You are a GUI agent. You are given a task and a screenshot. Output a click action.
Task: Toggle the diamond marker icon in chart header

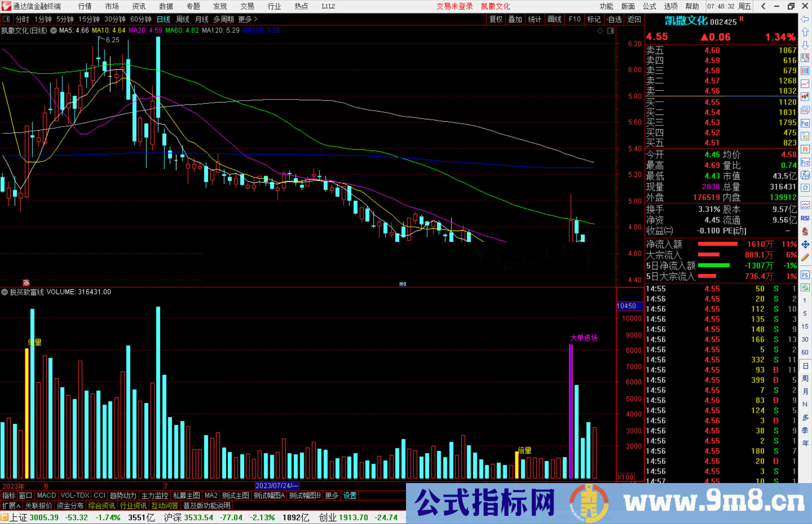(600, 31)
